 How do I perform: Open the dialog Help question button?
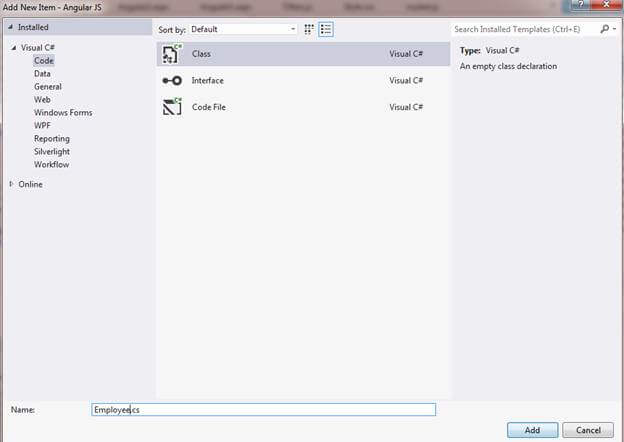[581, 4]
